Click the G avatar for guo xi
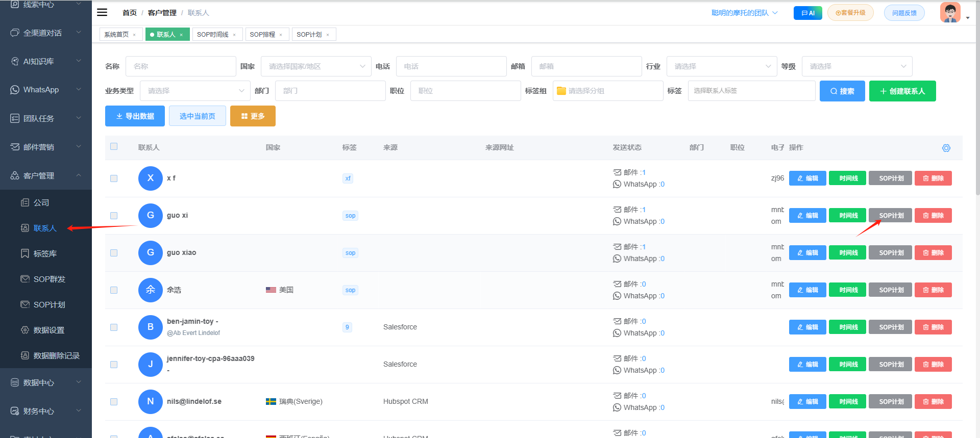 [151, 216]
